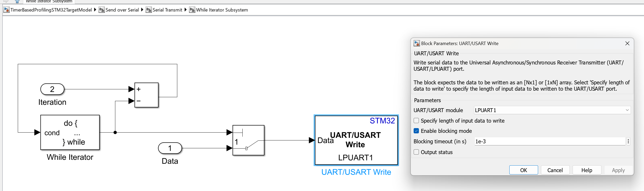Select the Switch block
This screenshot has height=191, width=644.
[x=248, y=140]
